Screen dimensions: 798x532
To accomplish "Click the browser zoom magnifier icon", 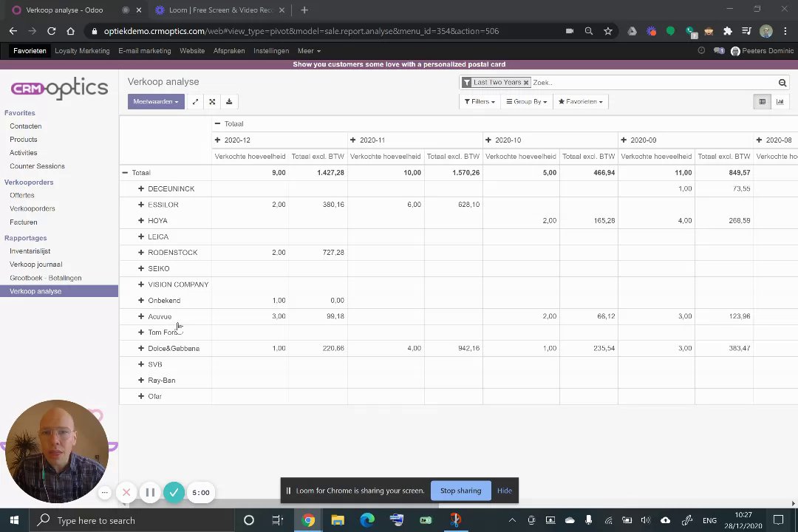I will pos(589,31).
